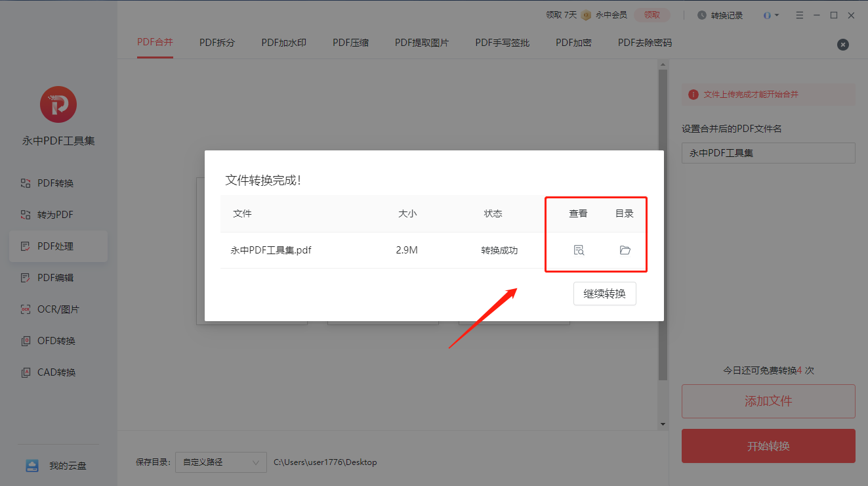Screen dimensions: 868x486
Task: Click the OFD转换 sidebar icon
Action: [x=26, y=341]
